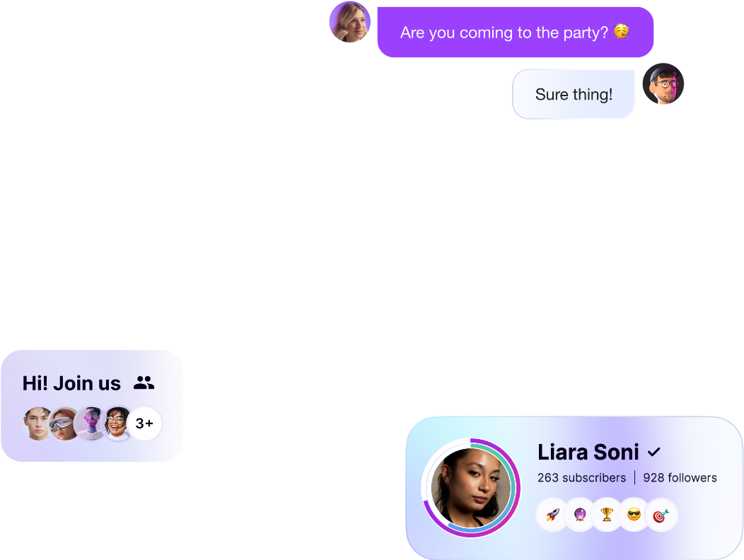Select the trophy emoji badge
The width and height of the screenshot is (744, 560).
tap(607, 515)
